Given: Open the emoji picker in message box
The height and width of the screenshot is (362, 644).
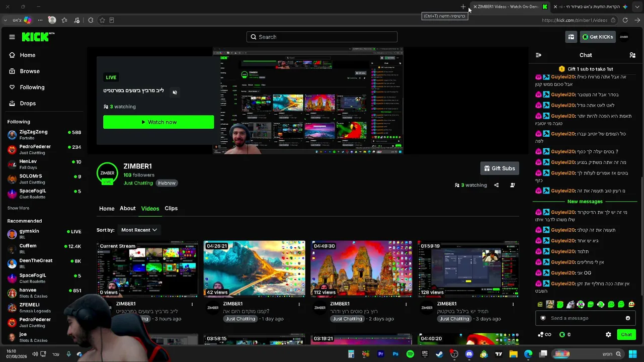Looking at the screenshot, I should pyautogui.click(x=627, y=318).
